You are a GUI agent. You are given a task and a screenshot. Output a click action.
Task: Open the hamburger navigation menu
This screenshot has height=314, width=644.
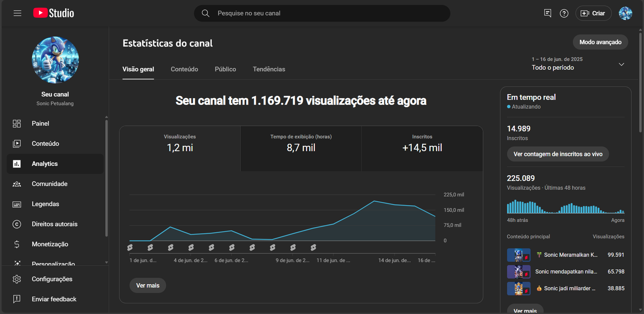pyautogui.click(x=17, y=13)
